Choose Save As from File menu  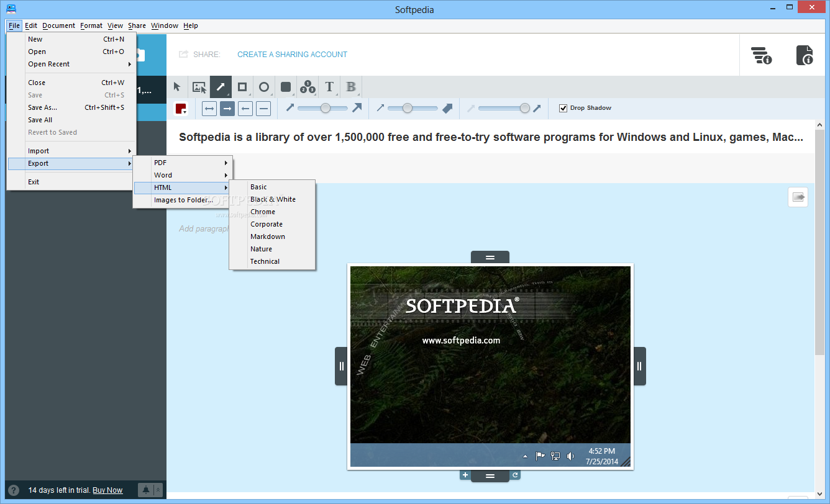click(71, 107)
